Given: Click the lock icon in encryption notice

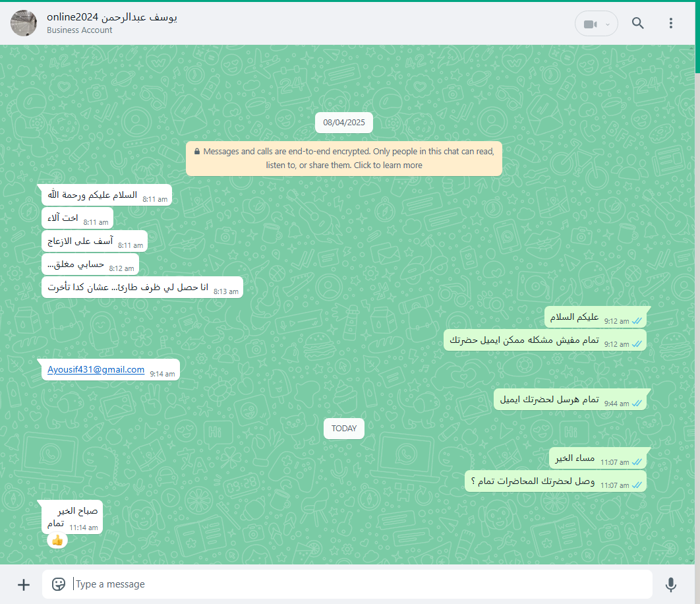Looking at the screenshot, I should (x=197, y=152).
